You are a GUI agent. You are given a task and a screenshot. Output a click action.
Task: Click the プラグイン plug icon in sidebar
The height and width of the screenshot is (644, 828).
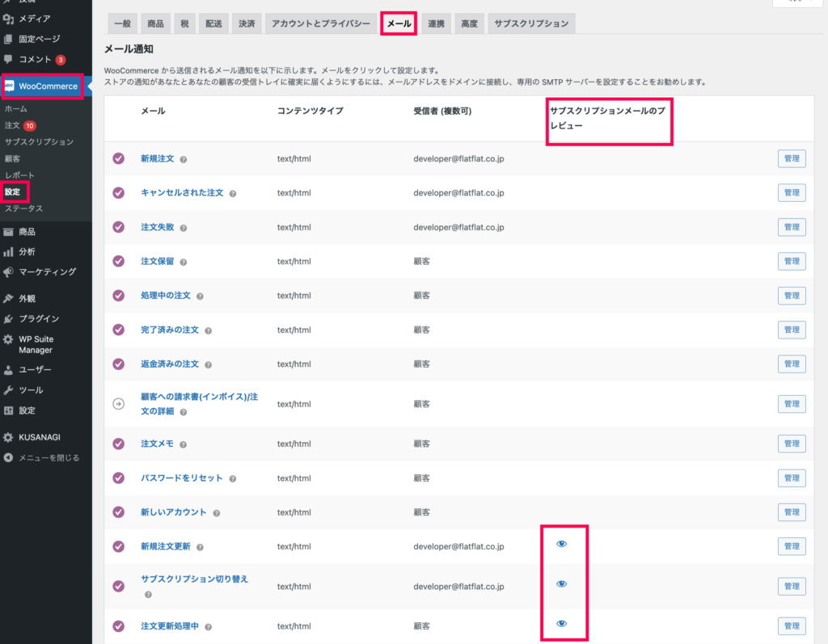(x=8, y=318)
